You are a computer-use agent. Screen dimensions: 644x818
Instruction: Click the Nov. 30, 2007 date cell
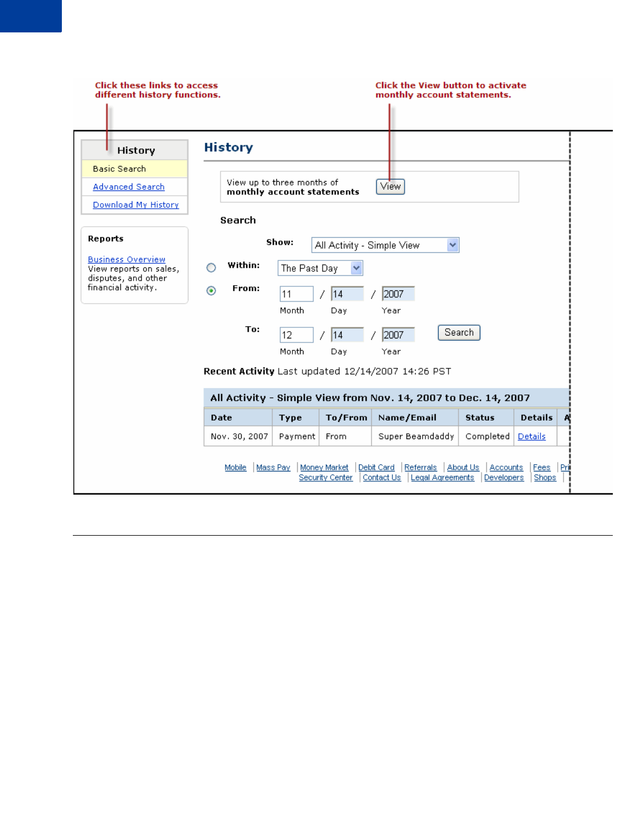239,436
